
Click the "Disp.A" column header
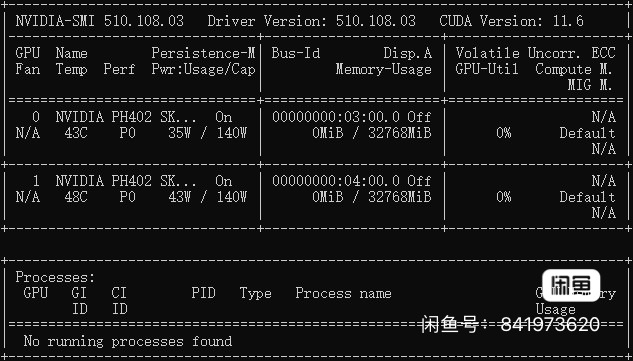point(408,53)
